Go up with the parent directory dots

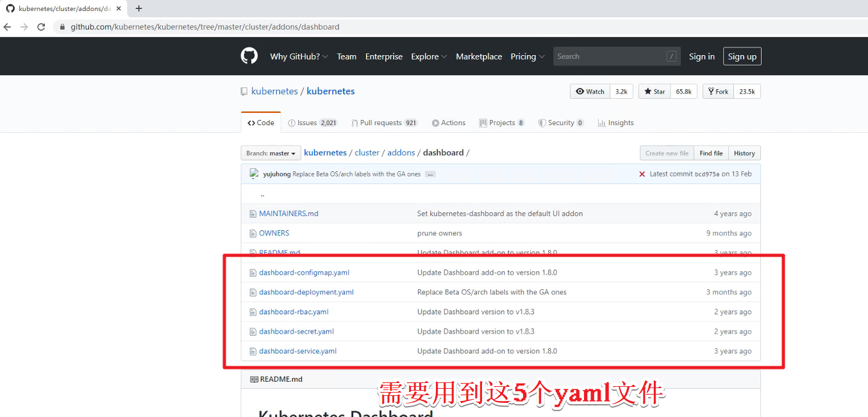coord(263,194)
